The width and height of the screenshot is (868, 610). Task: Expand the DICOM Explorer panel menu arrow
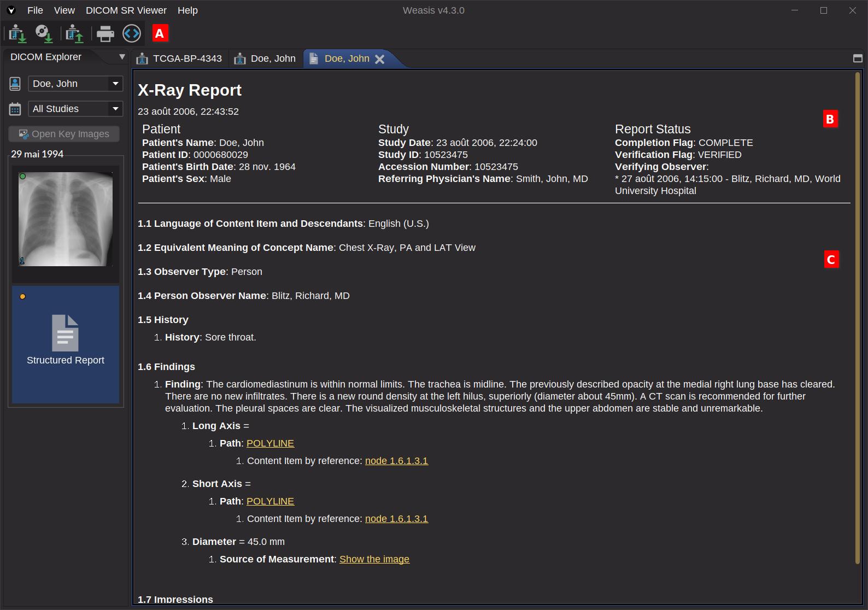point(122,57)
